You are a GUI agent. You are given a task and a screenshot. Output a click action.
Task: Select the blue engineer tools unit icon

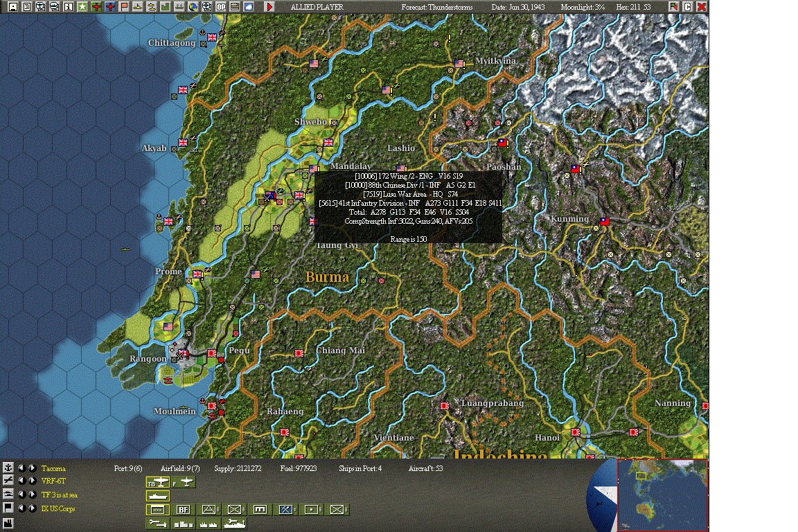point(286,509)
